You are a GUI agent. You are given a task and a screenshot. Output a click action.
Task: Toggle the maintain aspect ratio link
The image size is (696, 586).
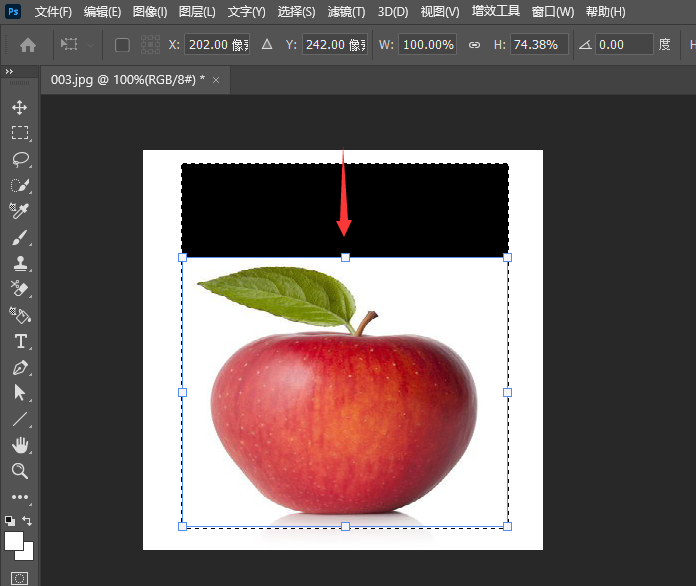tap(475, 45)
